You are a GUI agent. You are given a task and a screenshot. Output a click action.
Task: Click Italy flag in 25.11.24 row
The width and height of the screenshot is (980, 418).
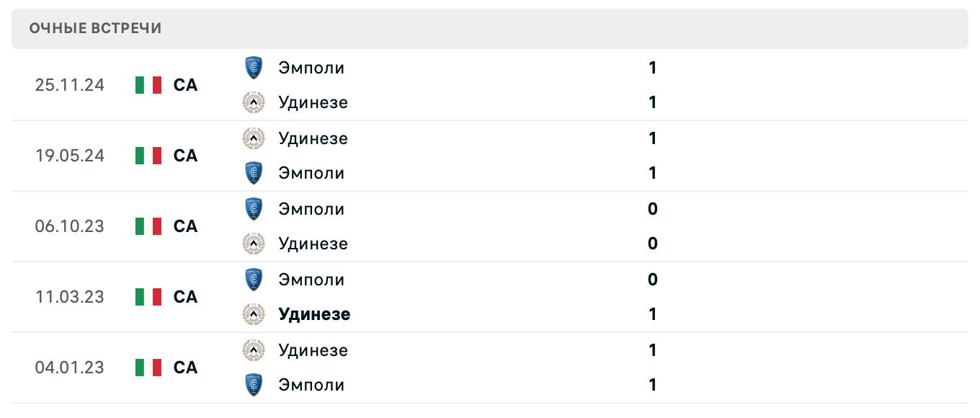point(148,85)
